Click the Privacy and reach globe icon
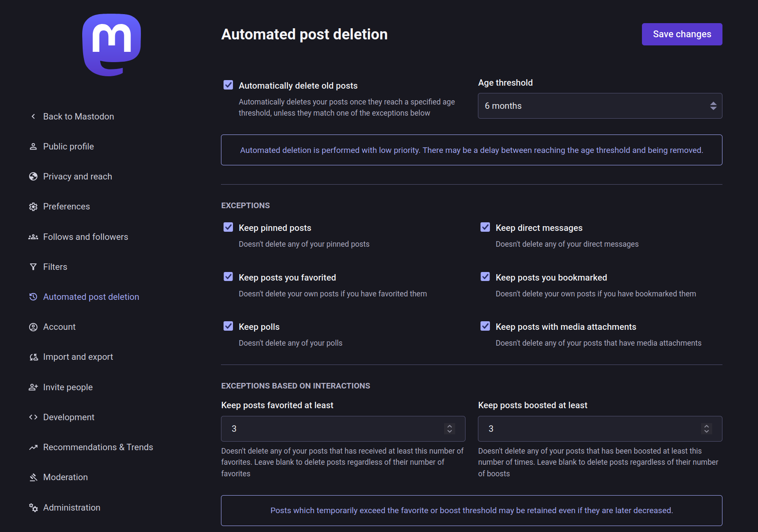 (x=33, y=176)
